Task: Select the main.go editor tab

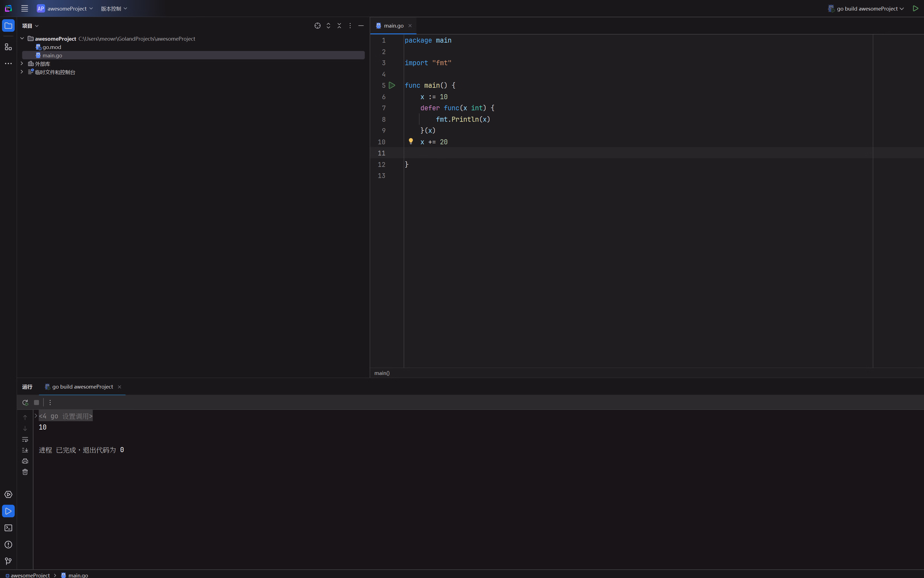Action: click(x=393, y=26)
